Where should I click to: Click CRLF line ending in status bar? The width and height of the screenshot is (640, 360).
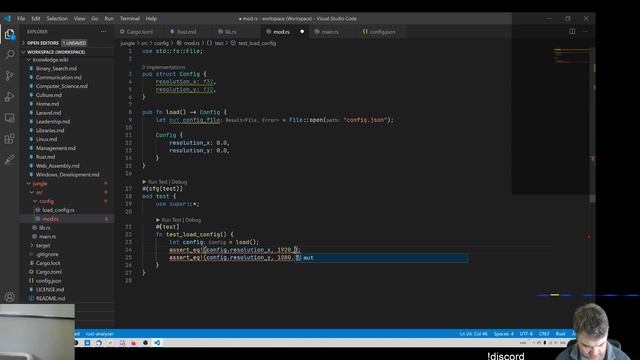click(544, 334)
